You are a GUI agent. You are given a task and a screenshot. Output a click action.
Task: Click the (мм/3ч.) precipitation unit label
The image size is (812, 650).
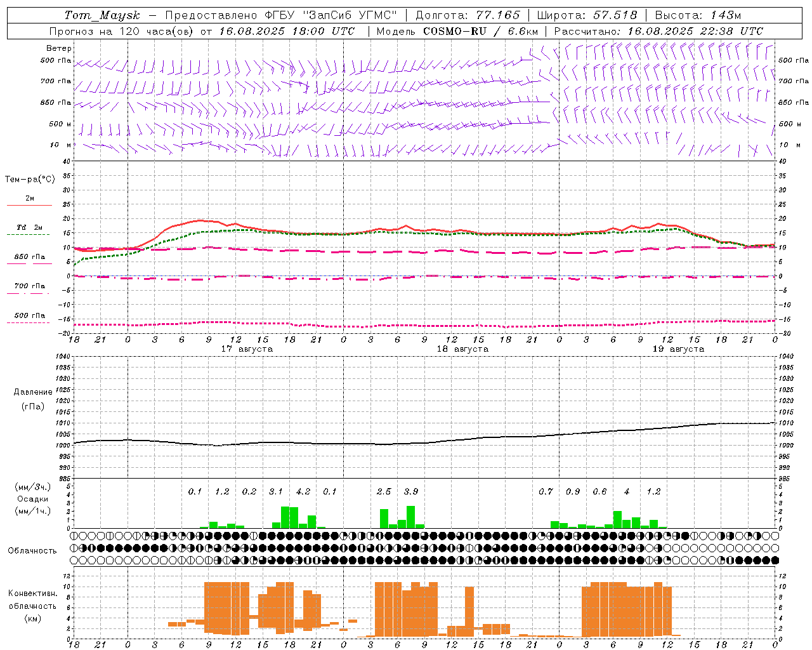click(x=33, y=487)
